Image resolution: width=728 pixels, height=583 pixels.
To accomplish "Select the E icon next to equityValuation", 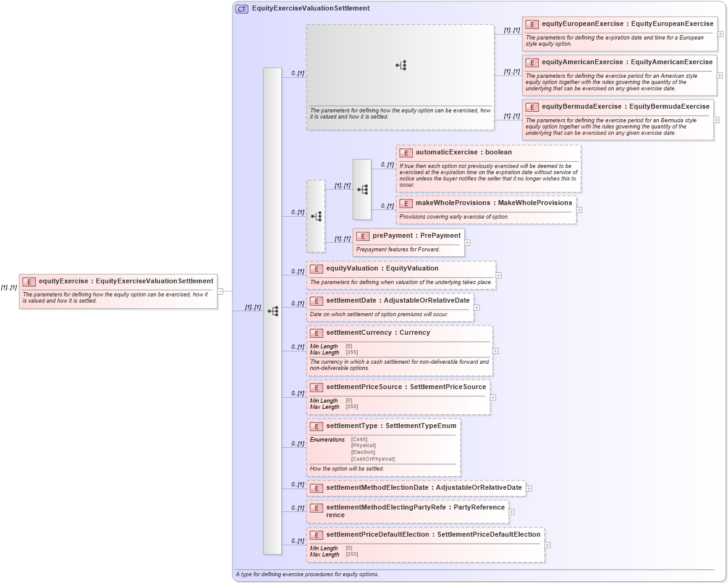I will 317,269.
